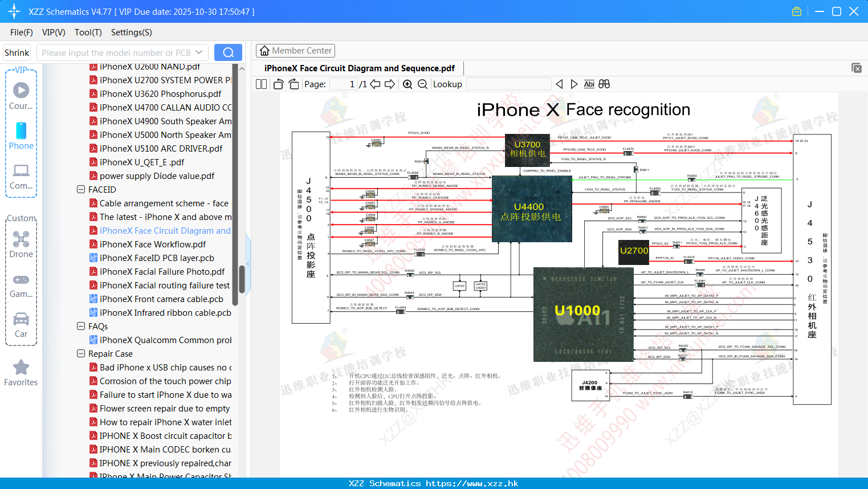This screenshot has width=868, height=489.
Task: Go to previous page arrow
Action: click(375, 84)
